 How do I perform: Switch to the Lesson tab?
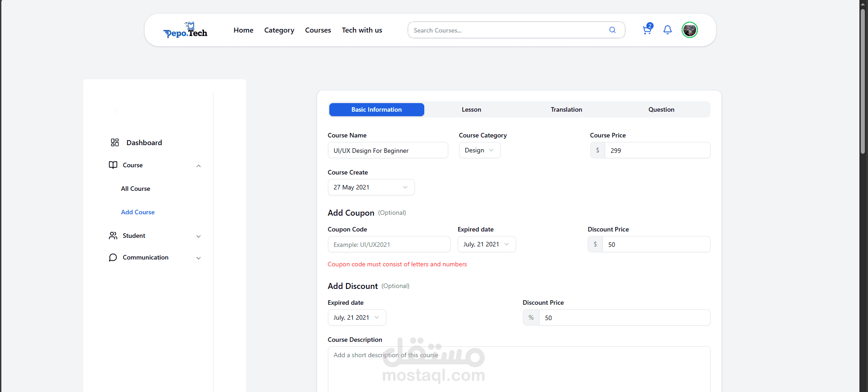tap(471, 110)
